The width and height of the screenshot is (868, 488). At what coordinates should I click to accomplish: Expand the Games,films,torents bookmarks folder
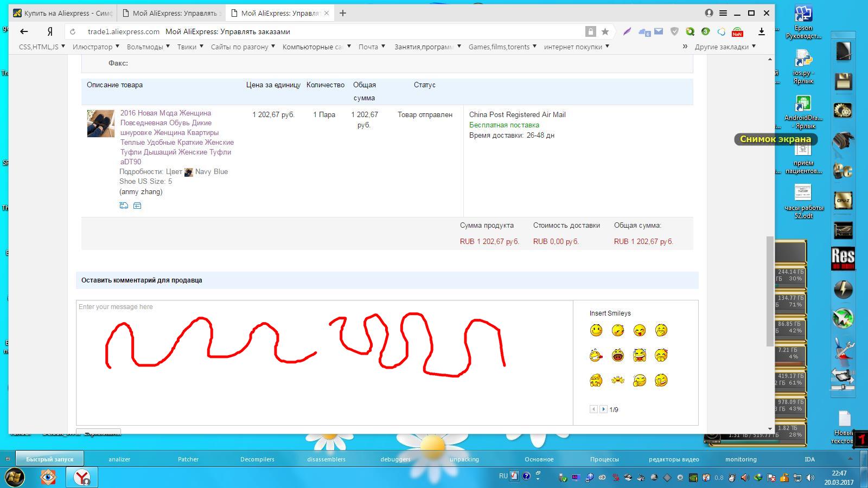502,47
